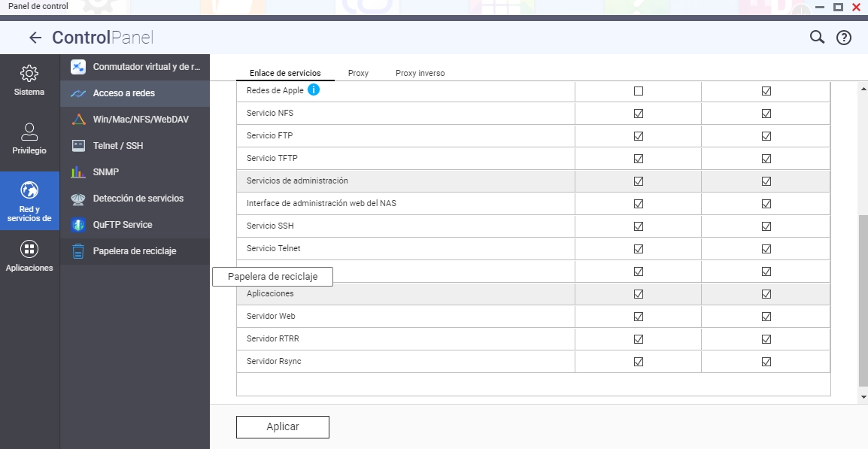Viewport: 868px width, 449px height.
Task: Open the Privilegio section
Action: (29, 138)
